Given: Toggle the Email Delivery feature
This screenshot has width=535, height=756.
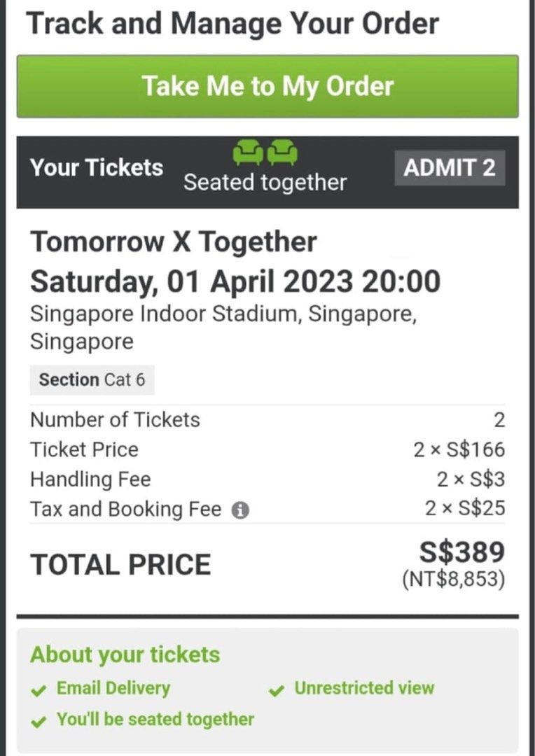Looking at the screenshot, I should [112, 689].
